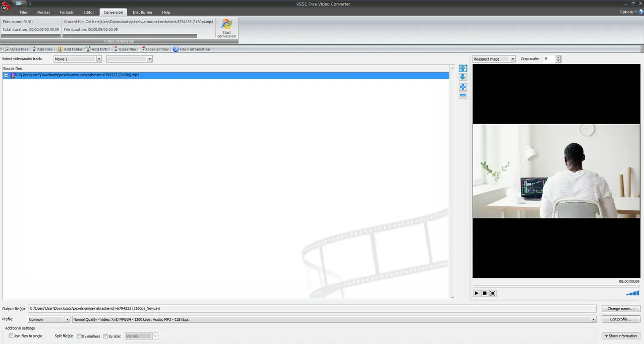
Task: Click Close all files in toolbar
Action: [x=154, y=49]
